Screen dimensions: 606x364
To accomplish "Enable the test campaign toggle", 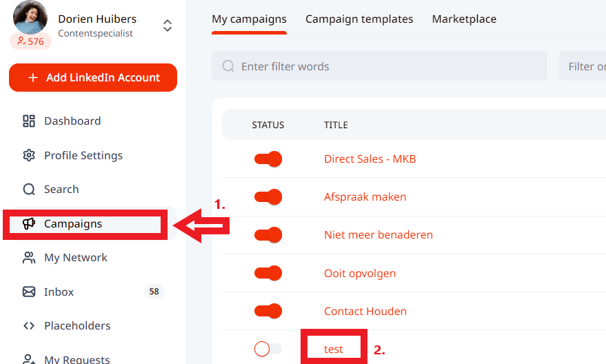I will click(267, 350).
